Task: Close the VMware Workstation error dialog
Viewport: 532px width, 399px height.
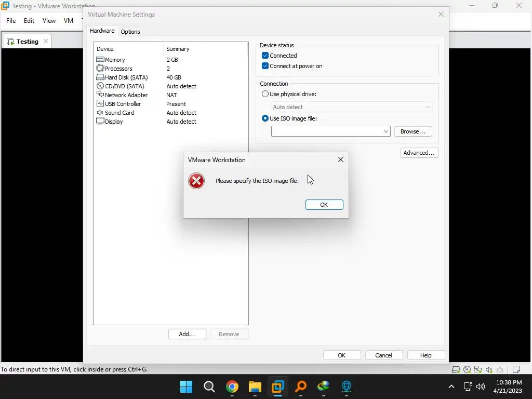Action: [341, 159]
